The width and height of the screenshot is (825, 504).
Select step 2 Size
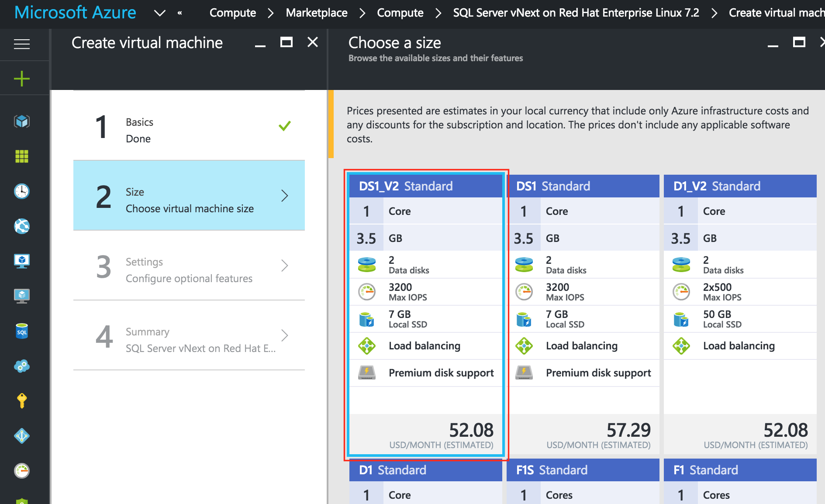coord(189,195)
